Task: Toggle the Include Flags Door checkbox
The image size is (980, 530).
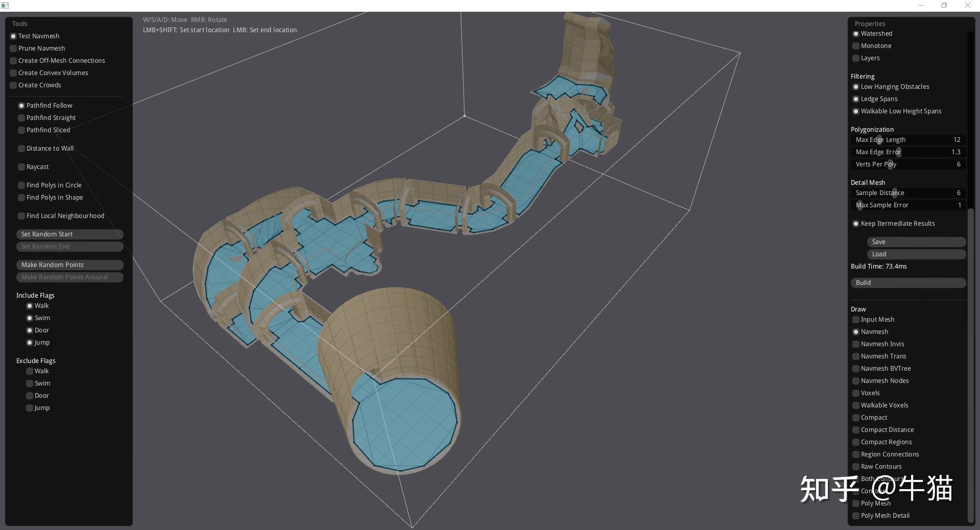Action: click(30, 330)
